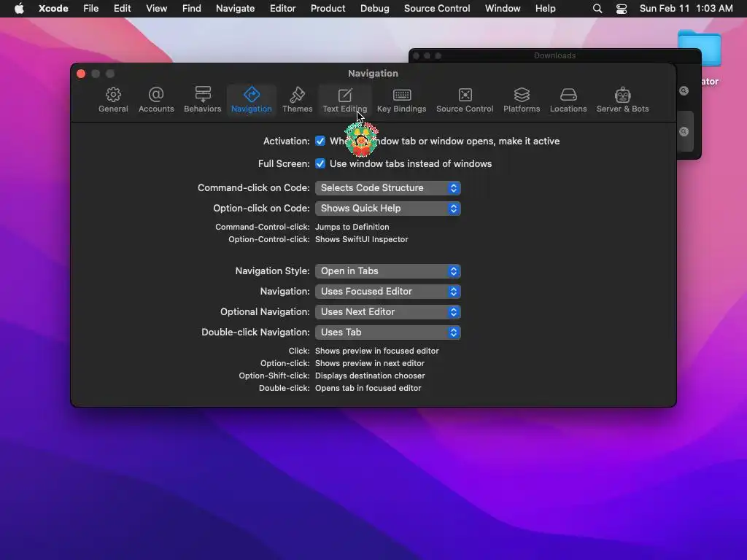Click the 'Shows SwiftUI Inspector' text

(362, 239)
